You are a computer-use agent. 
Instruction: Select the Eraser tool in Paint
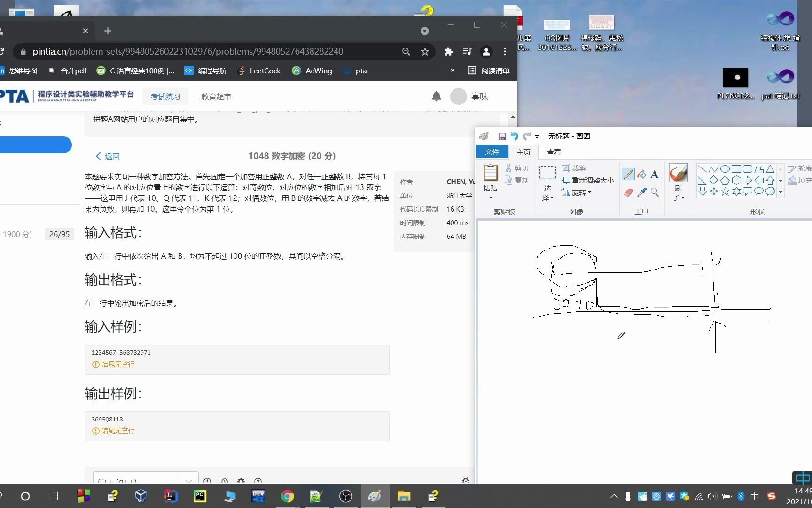click(x=628, y=192)
